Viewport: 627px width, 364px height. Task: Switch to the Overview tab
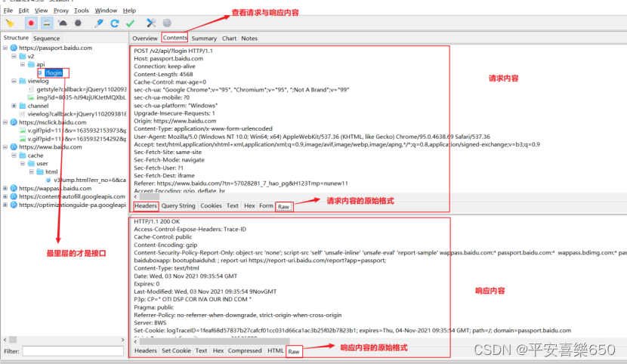pyautogui.click(x=145, y=39)
